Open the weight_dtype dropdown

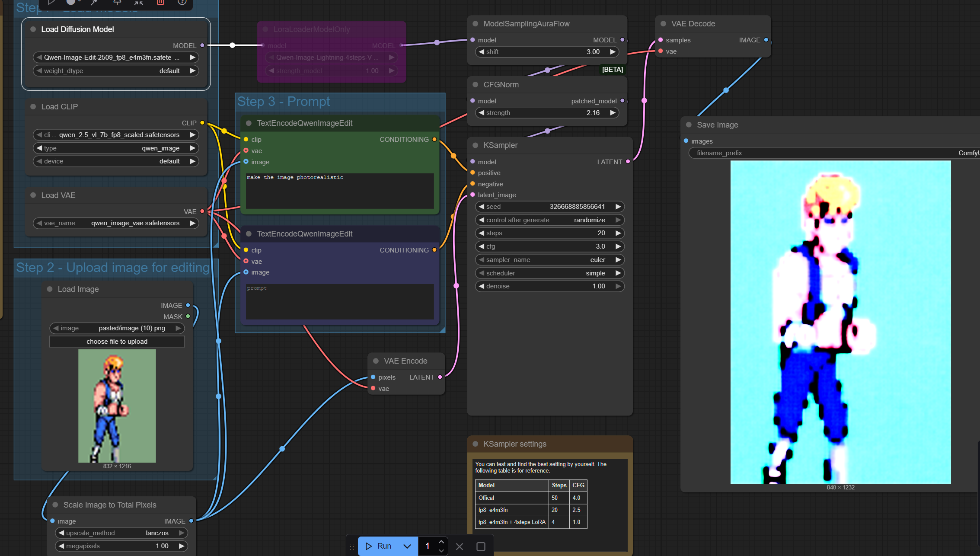(x=116, y=71)
